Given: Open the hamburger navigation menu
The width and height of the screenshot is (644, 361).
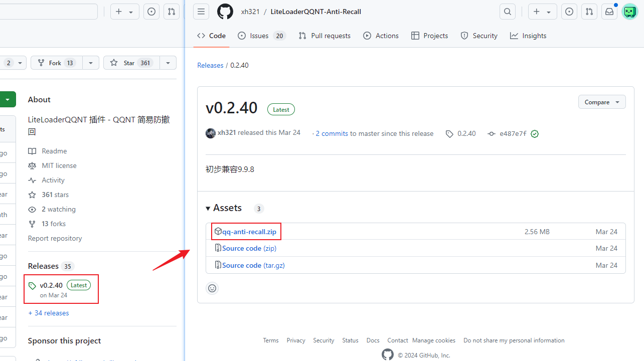Looking at the screenshot, I should (201, 12).
